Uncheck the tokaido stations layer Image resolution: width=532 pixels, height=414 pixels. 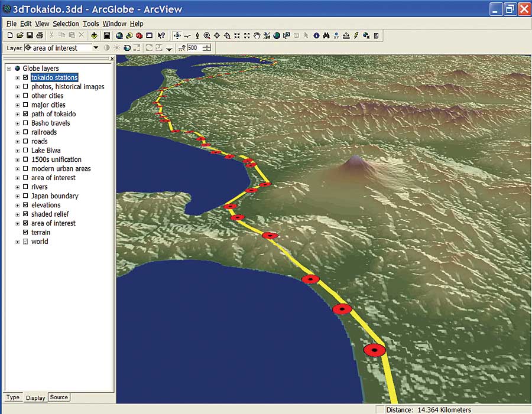click(25, 77)
